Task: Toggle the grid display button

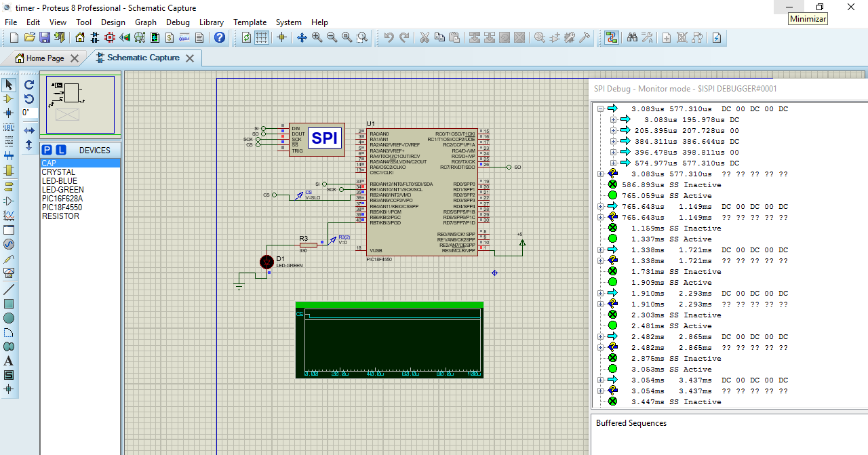Action: coord(262,37)
